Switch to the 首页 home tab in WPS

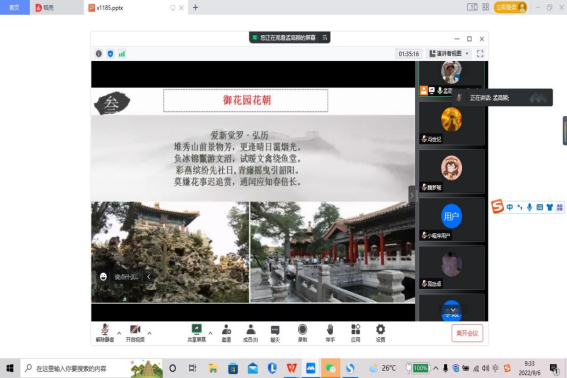pyautogui.click(x=14, y=7)
